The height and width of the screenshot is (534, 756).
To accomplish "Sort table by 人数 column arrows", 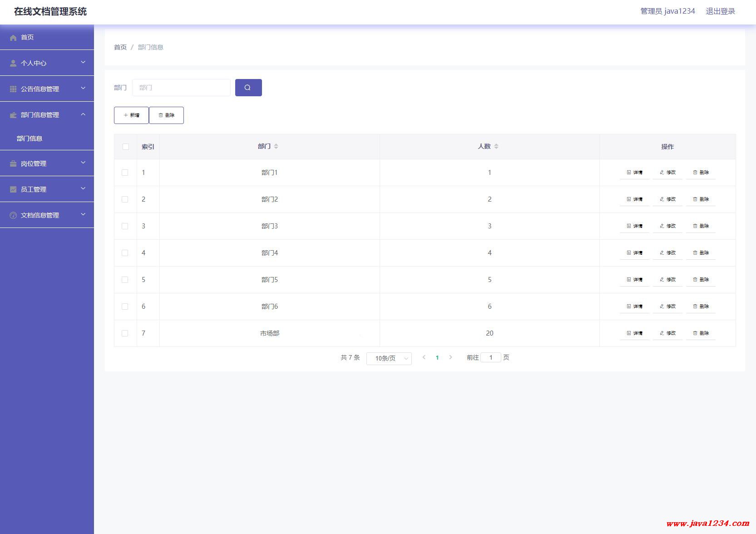I will (496, 146).
